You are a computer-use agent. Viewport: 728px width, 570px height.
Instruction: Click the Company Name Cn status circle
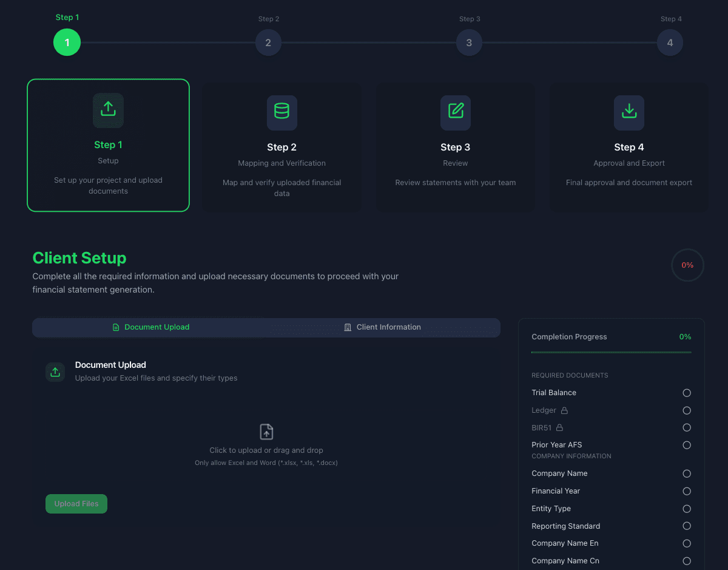click(687, 561)
